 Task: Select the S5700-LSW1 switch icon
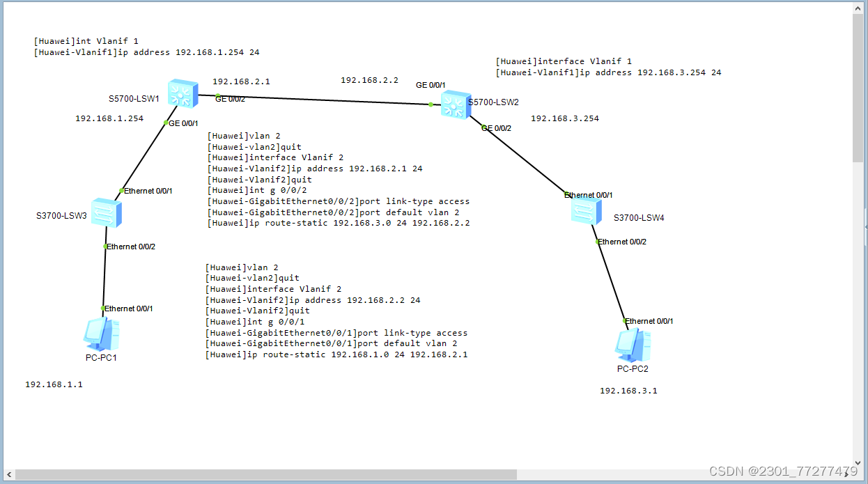click(183, 95)
